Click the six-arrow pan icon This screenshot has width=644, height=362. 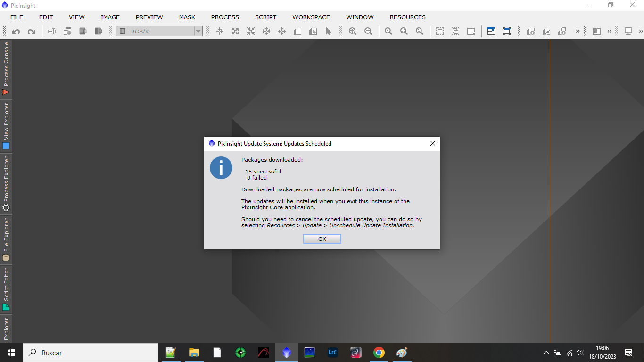(x=266, y=32)
